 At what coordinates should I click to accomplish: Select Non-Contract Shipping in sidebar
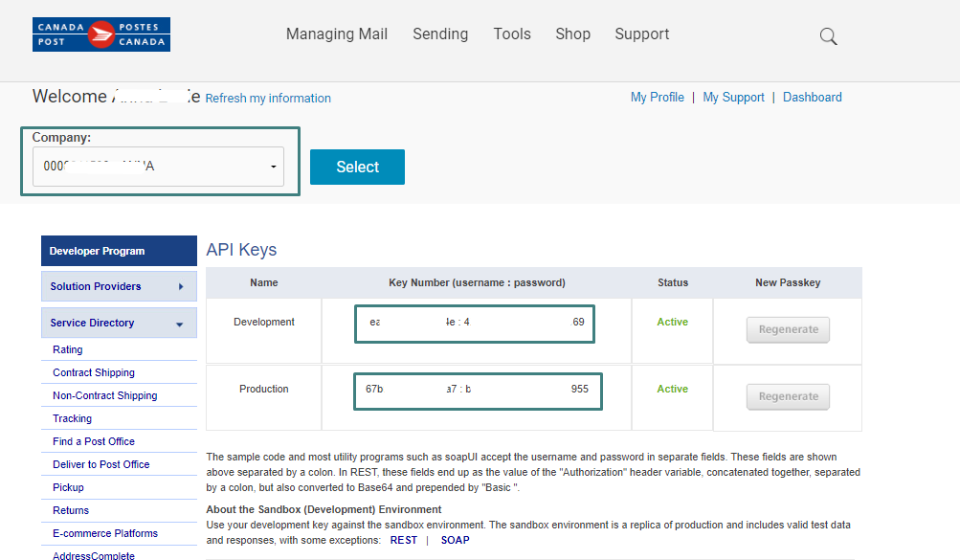(x=104, y=395)
